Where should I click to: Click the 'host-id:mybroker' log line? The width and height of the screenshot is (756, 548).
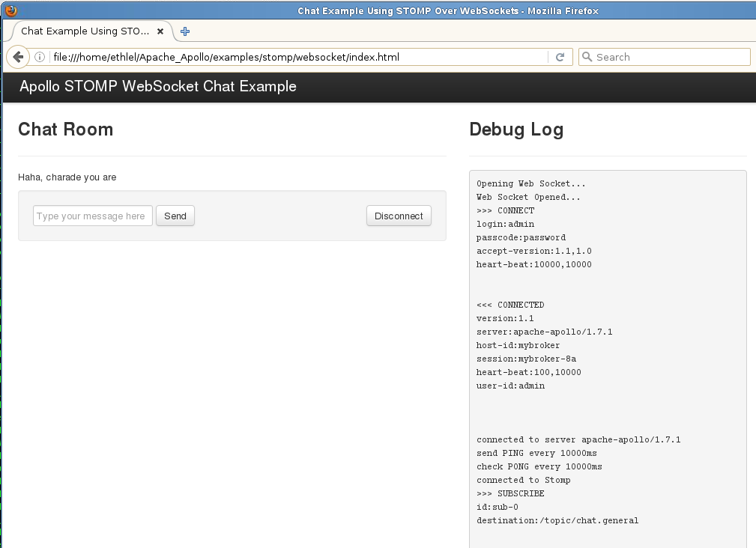click(518, 345)
